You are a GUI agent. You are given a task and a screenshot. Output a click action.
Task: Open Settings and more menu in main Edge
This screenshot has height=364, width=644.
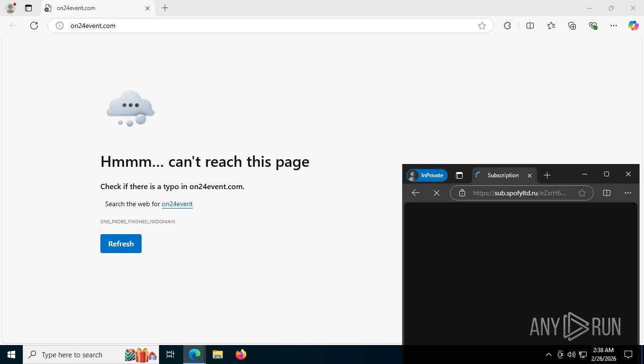click(614, 26)
